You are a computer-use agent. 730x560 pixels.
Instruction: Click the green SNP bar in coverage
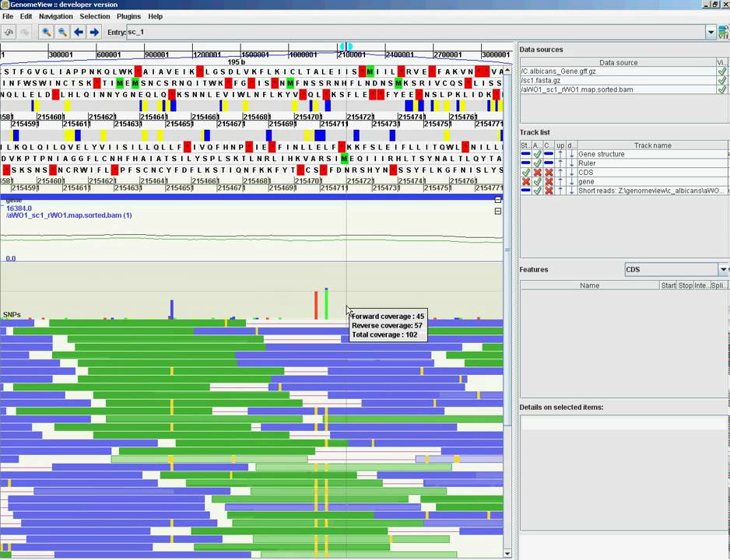tap(326, 305)
